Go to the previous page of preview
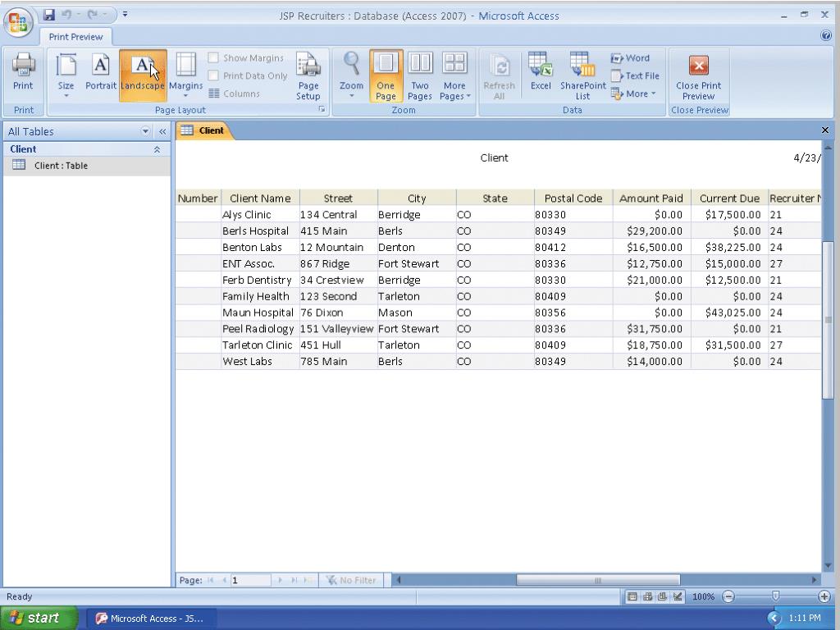 (224, 580)
